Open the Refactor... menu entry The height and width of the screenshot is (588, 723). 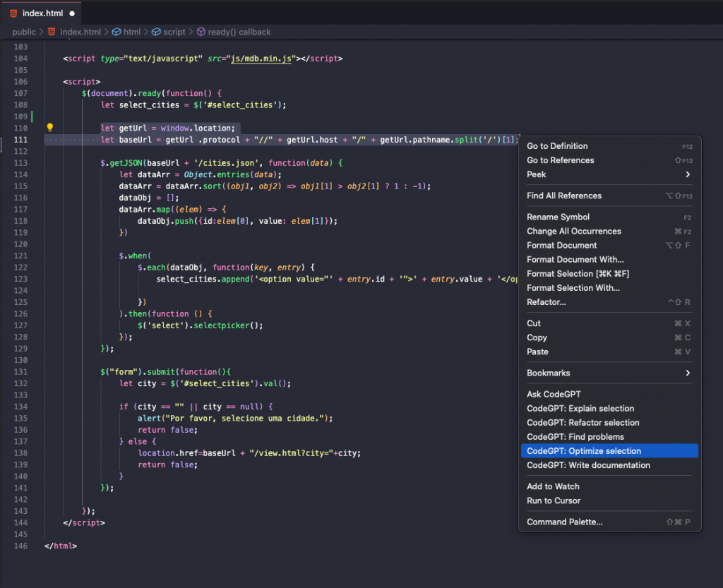(x=609, y=302)
